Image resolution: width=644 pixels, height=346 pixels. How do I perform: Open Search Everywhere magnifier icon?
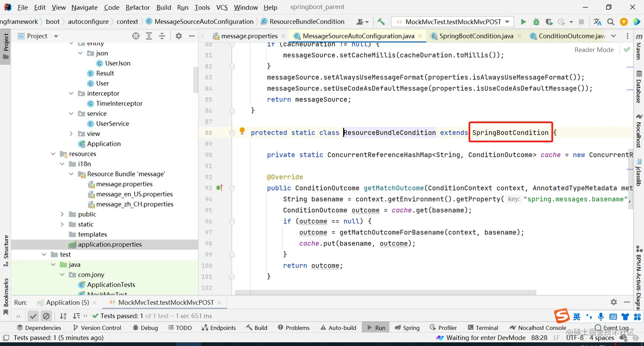[x=611, y=22]
